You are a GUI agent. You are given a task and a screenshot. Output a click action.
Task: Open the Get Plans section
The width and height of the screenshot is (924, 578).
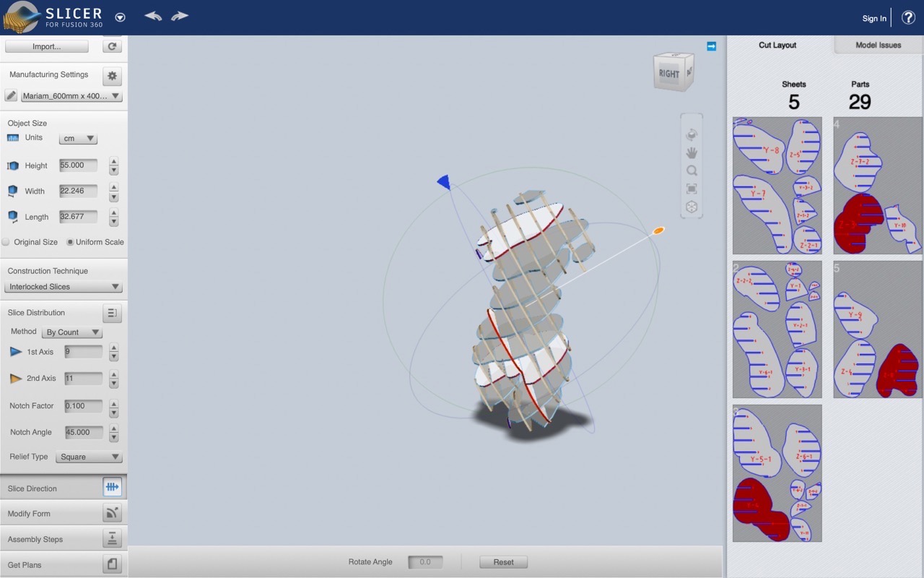[64, 564]
